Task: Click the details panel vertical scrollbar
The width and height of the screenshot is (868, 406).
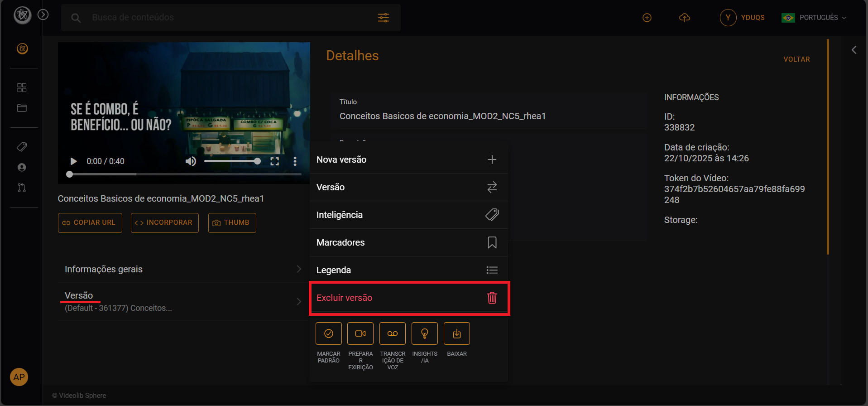Action: (828, 147)
